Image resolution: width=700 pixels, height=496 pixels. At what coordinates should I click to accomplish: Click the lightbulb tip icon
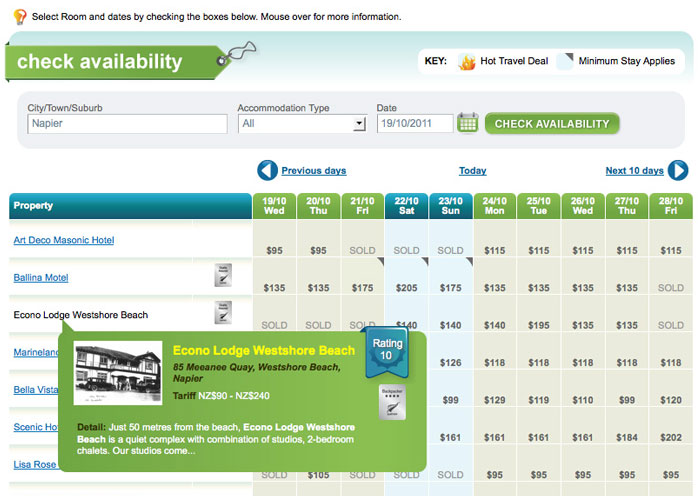(20, 17)
